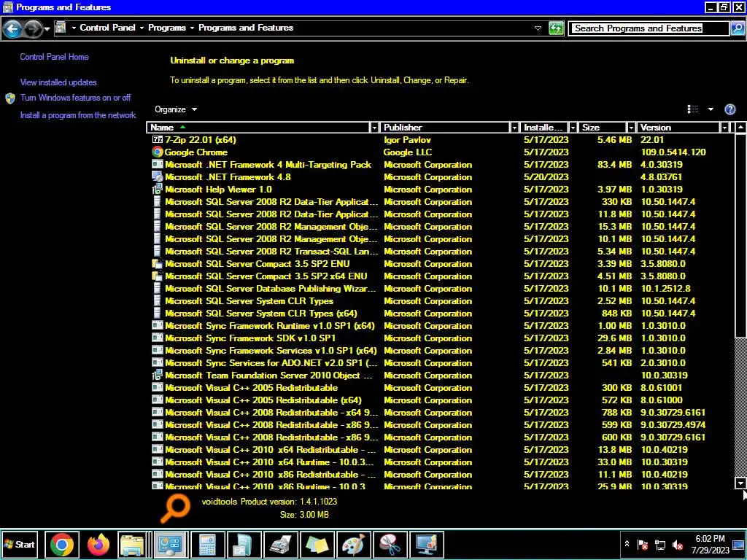The height and width of the screenshot is (560, 747).
Task: Click the Google Chrome list icon
Action: point(158,152)
